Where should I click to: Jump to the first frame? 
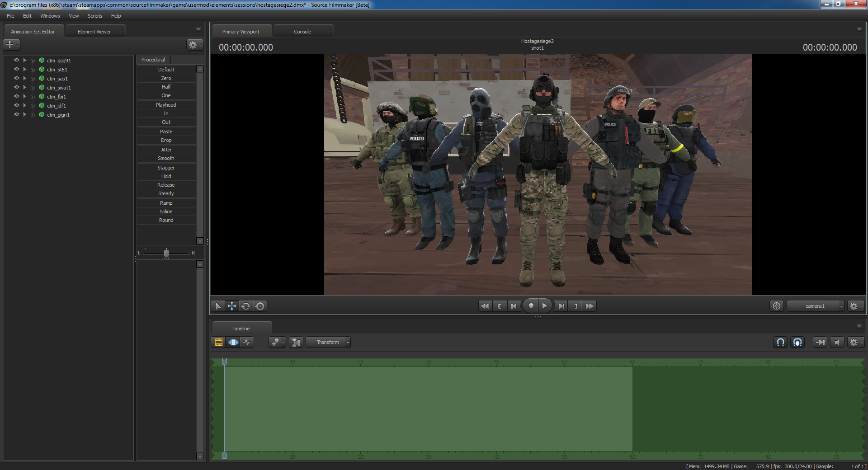tap(485, 306)
